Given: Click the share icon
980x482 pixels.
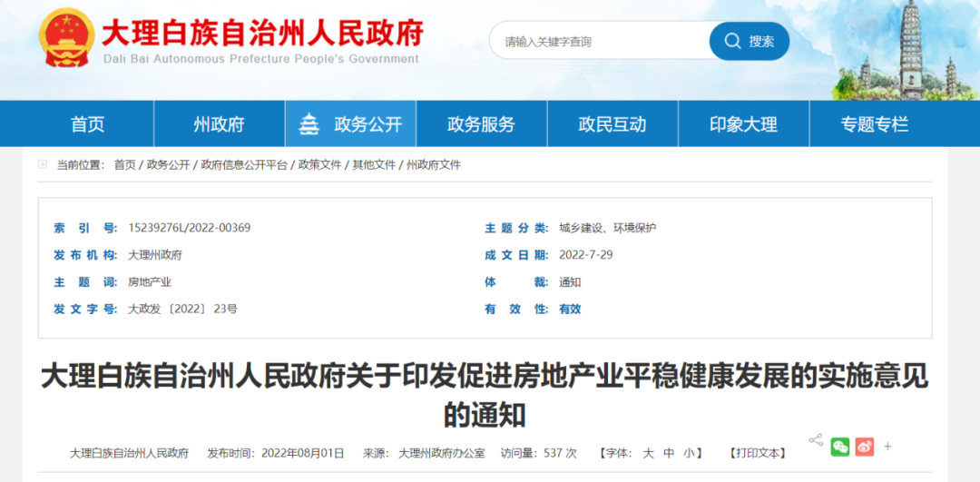Looking at the screenshot, I should 816,440.
